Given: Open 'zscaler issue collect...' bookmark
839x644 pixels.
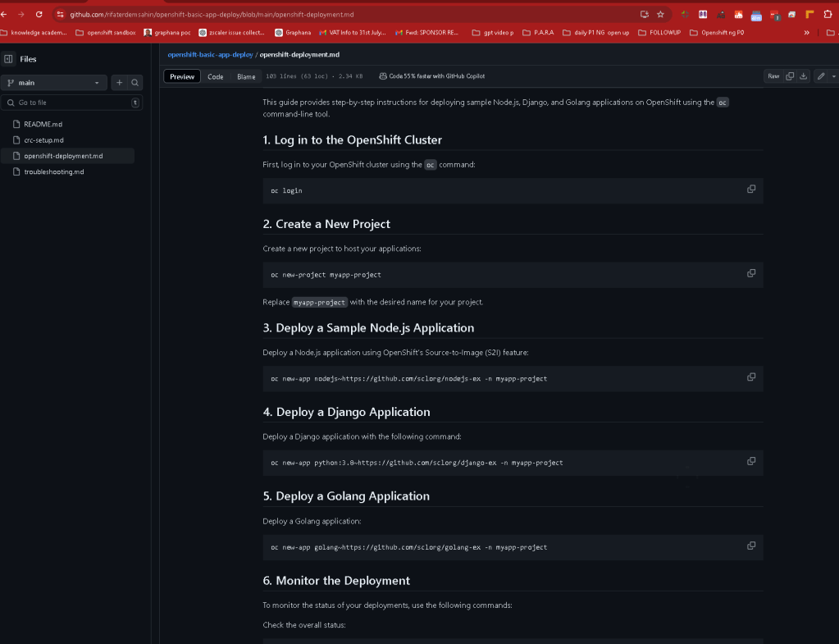Looking at the screenshot, I should coord(231,33).
